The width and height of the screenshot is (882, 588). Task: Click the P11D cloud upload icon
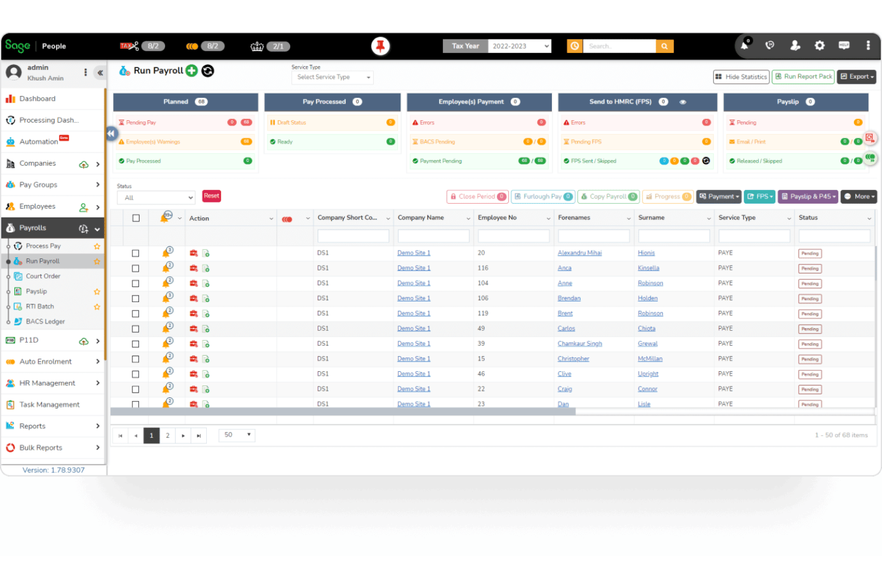83,341
